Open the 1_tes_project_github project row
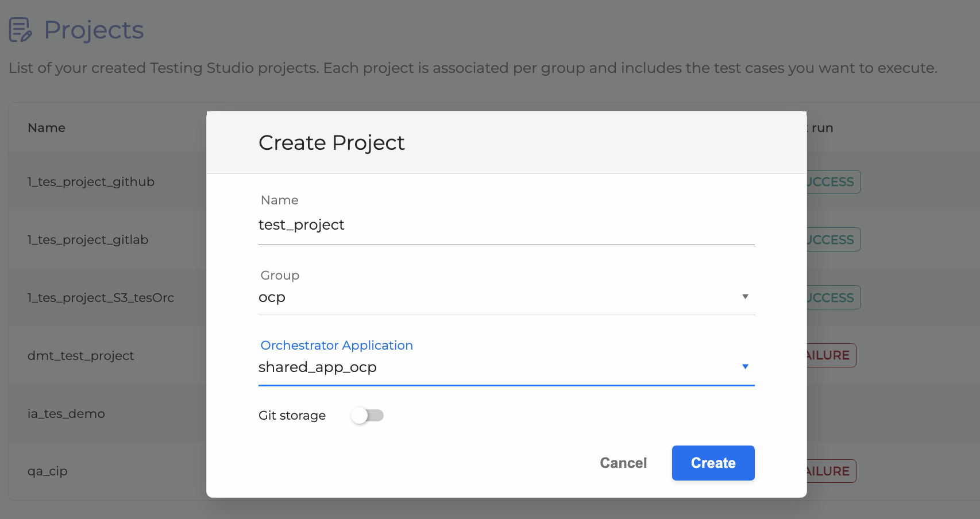Screen dimensions: 980x519 click(x=91, y=181)
